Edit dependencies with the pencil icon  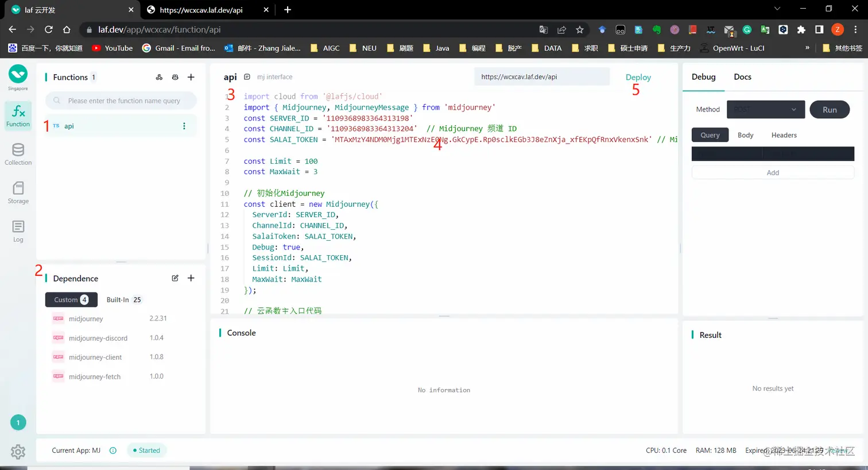175,278
